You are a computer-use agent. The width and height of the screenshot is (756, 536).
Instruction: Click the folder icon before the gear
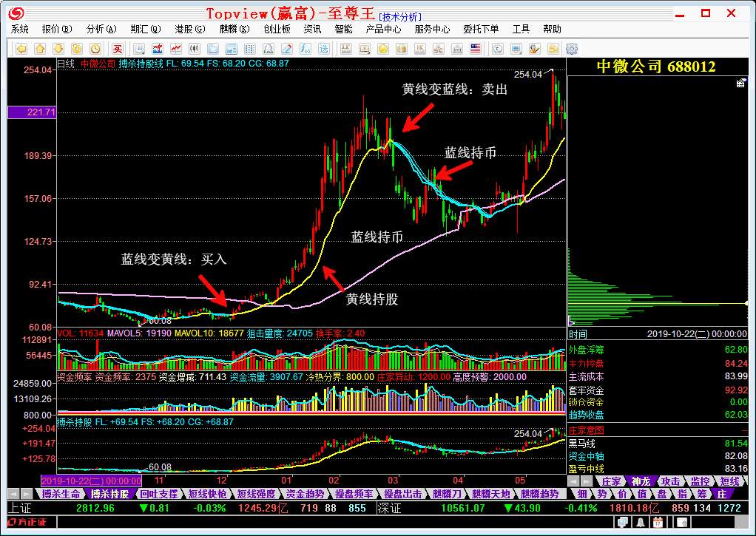[x=553, y=49]
